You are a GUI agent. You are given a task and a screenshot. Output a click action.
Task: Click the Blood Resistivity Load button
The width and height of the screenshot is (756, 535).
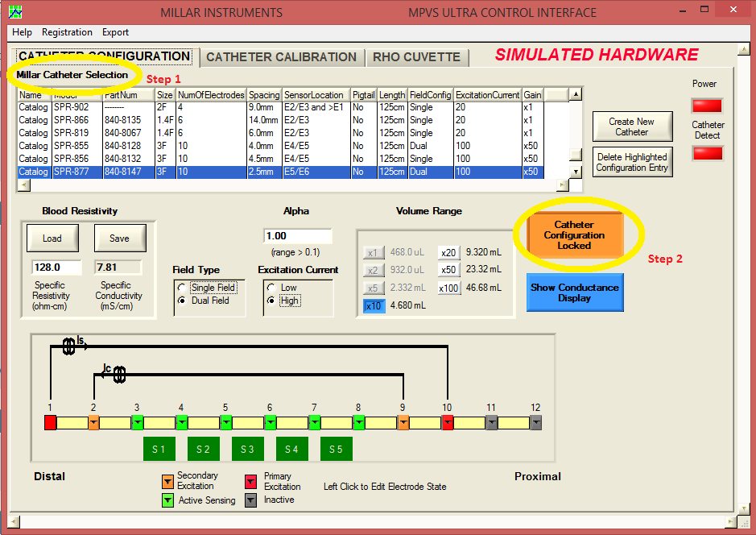(52, 238)
